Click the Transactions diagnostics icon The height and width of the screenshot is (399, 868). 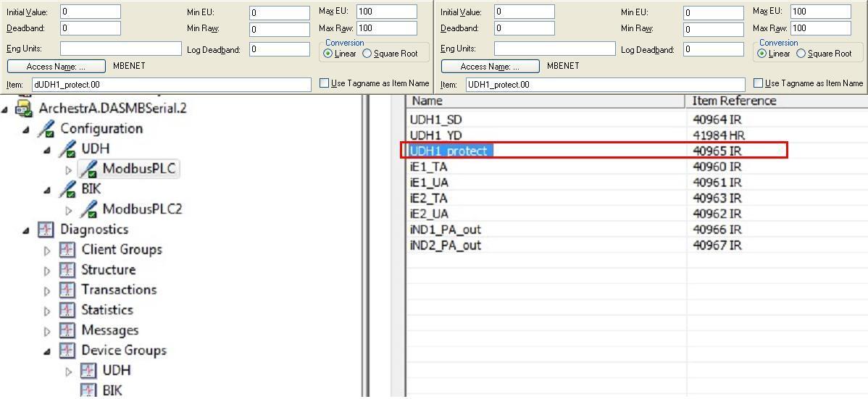67,290
